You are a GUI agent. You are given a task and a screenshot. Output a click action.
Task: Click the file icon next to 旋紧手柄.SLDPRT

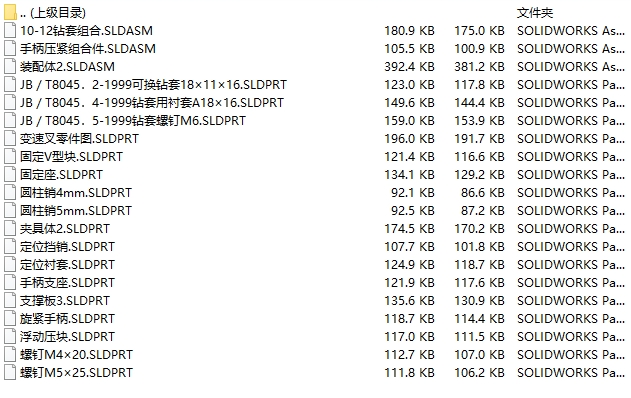tap(10, 319)
